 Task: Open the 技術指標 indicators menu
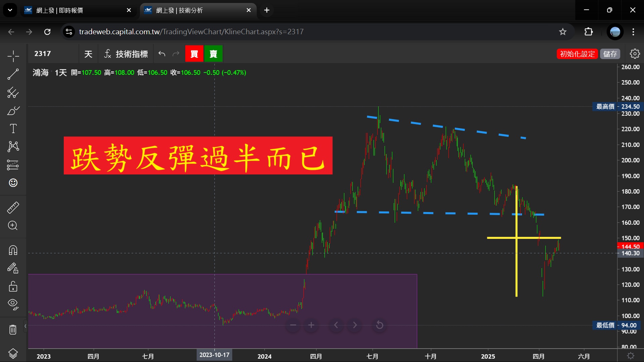tap(126, 54)
